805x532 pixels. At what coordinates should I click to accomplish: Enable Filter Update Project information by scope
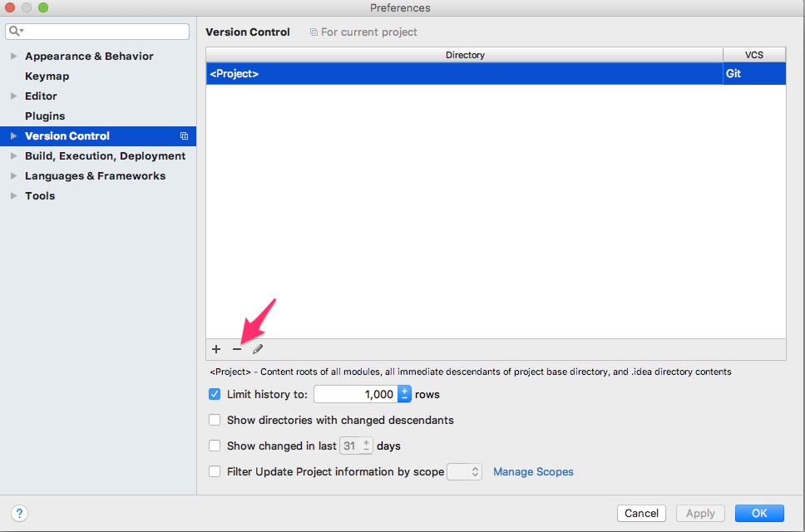point(215,471)
